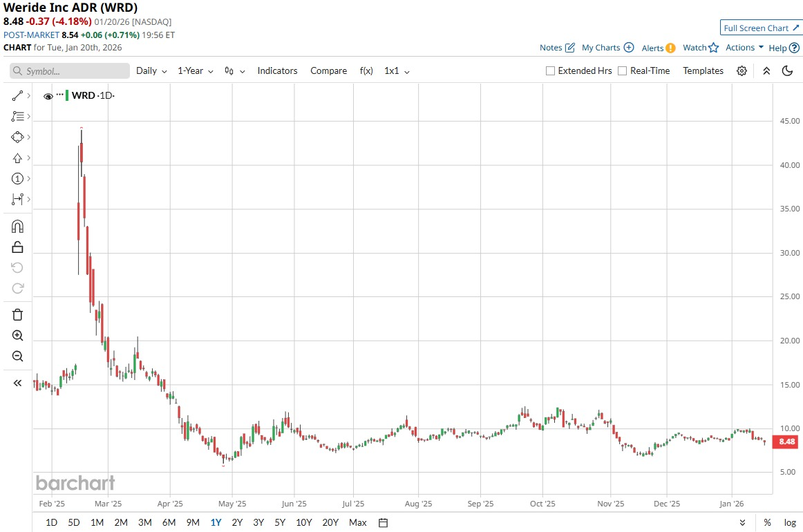Select the Max time range
The image size is (803, 532).
358,523
